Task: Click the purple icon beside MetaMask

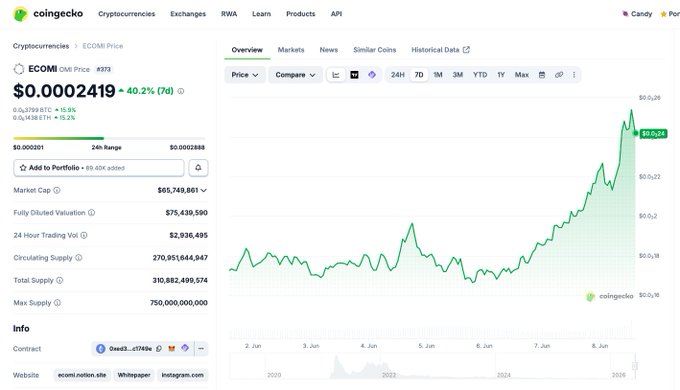Action: point(185,348)
